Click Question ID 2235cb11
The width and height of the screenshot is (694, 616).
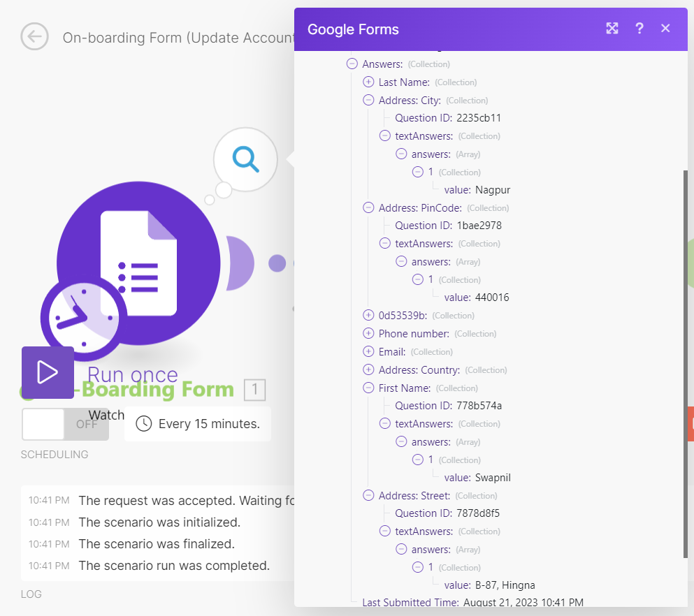tap(448, 118)
